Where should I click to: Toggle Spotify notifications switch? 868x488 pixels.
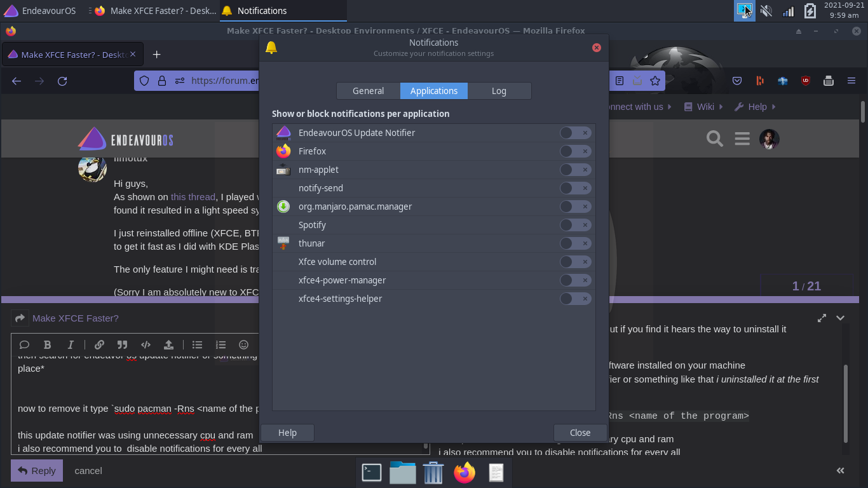click(x=575, y=225)
